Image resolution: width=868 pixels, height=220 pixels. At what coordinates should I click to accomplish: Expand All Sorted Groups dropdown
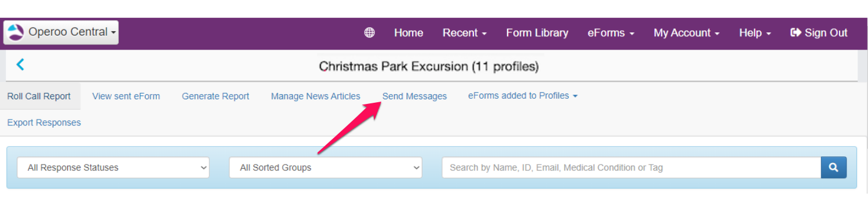click(x=326, y=167)
